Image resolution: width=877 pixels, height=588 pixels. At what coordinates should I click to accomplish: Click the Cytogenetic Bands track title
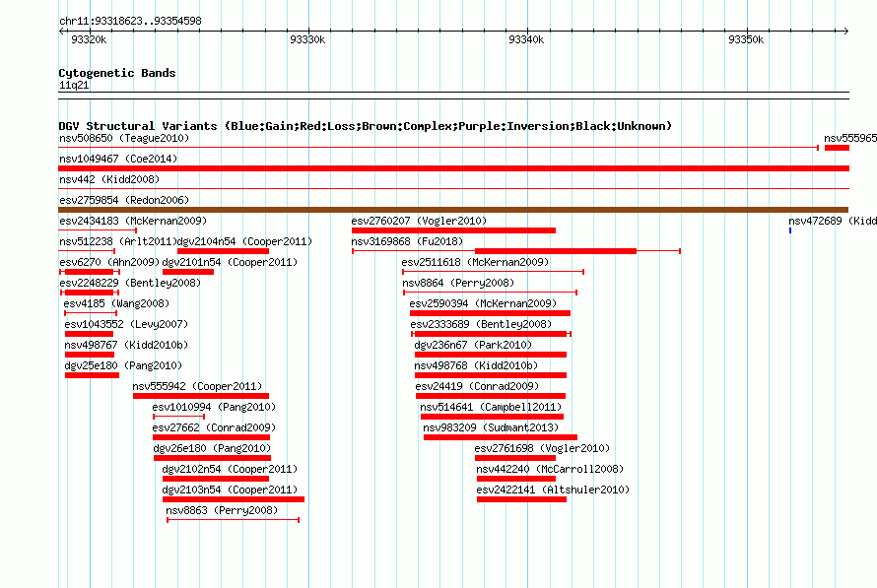pos(117,73)
